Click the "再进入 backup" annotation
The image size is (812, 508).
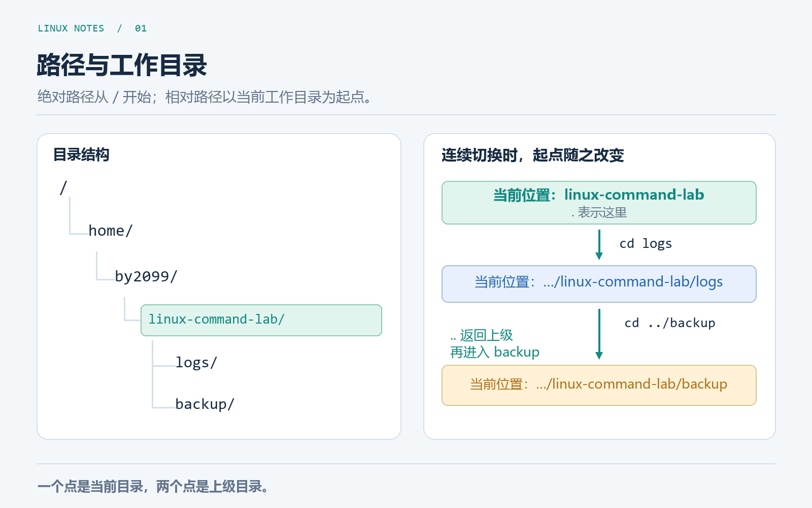tap(495, 352)
